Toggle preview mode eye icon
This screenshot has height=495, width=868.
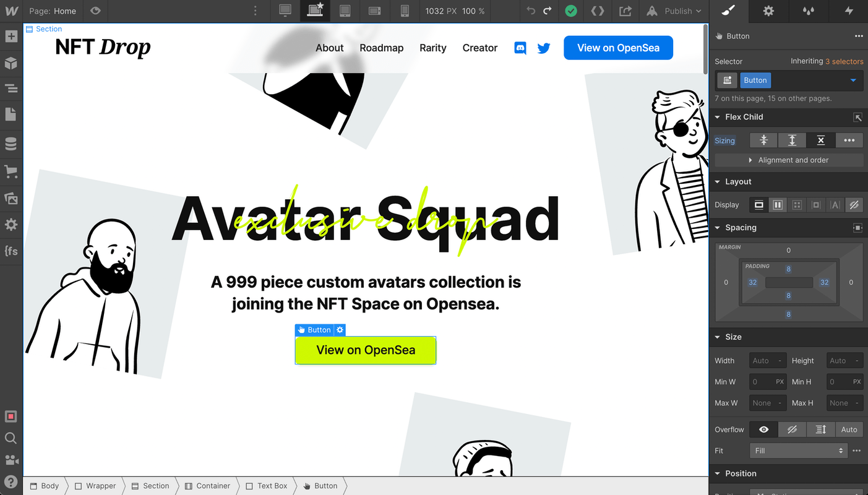tap(95, 11)
